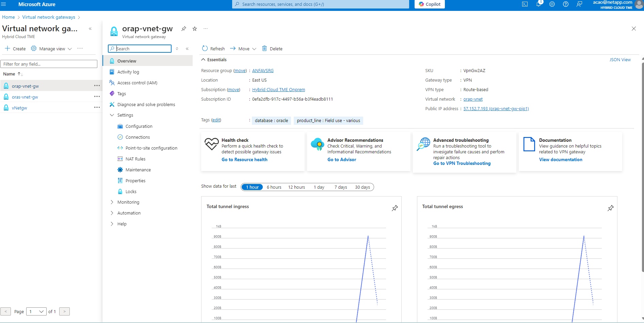Select the 7 days time range

click(x=340, y=187)
